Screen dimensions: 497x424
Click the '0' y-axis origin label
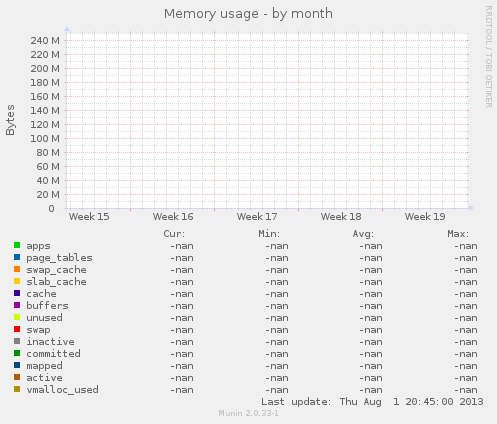click(x=51, y=209)
